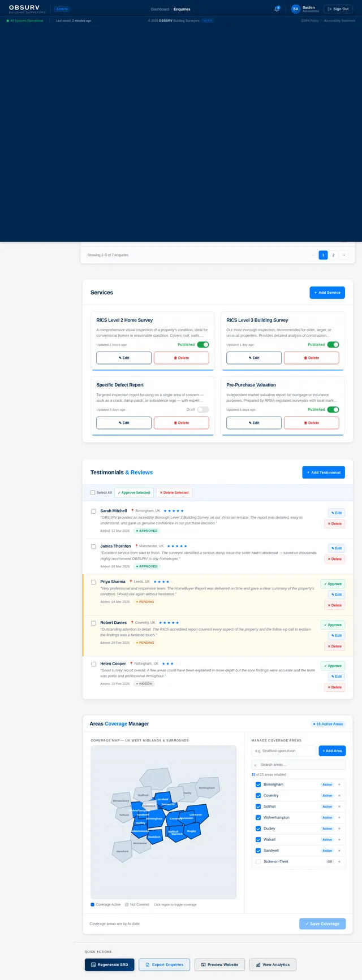Image resolution: width=362 pixels, height=980 pixels.
Task: Remove Coventry area with × icon
Action: [339, 796]
